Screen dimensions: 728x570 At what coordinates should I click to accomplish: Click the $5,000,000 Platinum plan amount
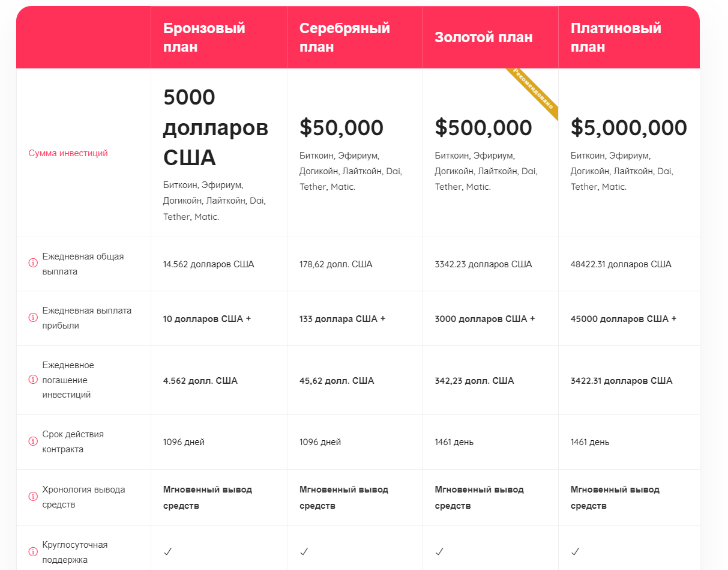pyautogui.click(x=628, y=128)
